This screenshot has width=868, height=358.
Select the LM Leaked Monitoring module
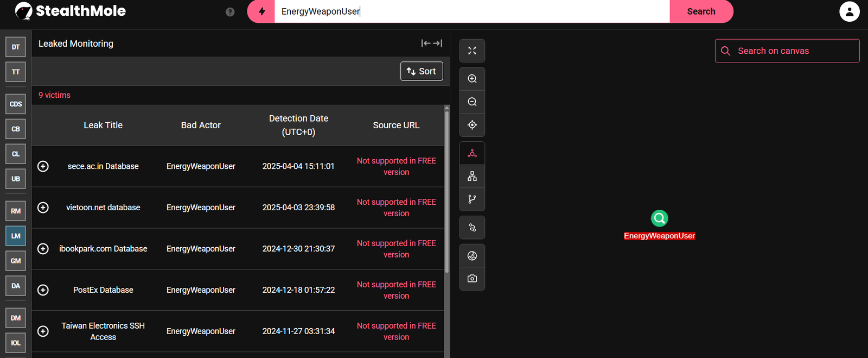16,236
